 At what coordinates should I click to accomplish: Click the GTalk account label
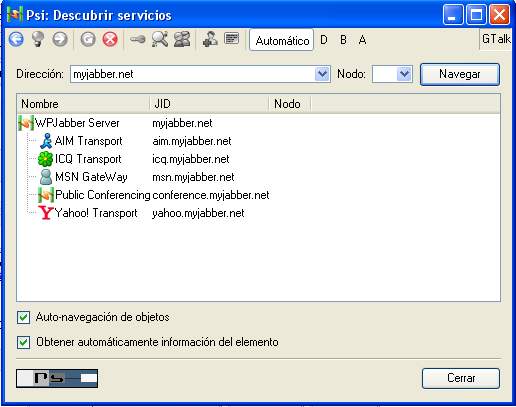click(x=496, y=39)
